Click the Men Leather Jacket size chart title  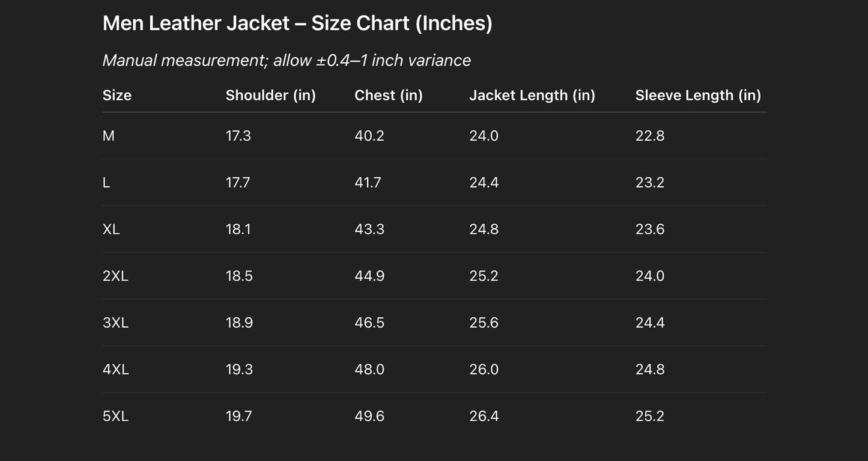click(297, 23)
